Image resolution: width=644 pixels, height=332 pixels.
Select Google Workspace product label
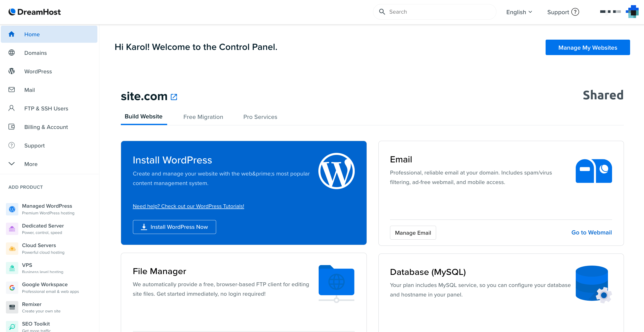click(x=45, y=284)
